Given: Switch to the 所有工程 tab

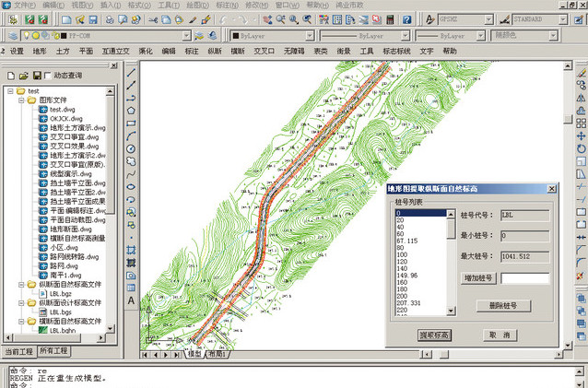Looking at the screenshot, I should click(53, 351).
